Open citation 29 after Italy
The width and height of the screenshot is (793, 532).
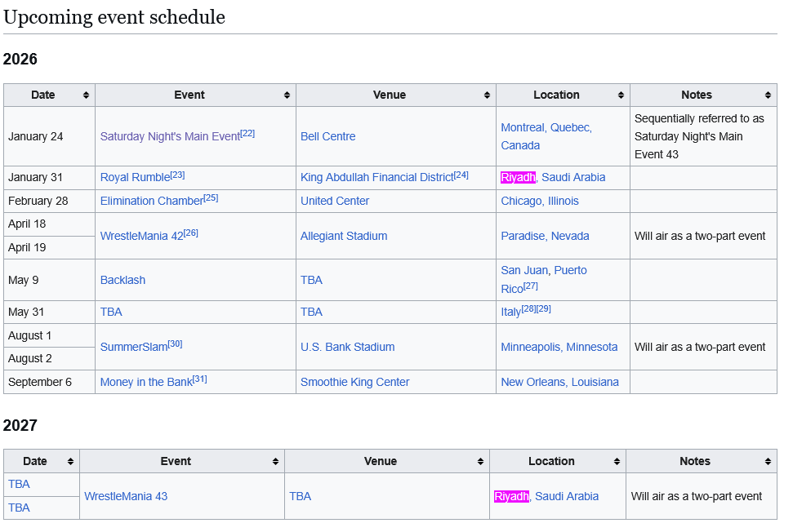click(x=544, y=308)
